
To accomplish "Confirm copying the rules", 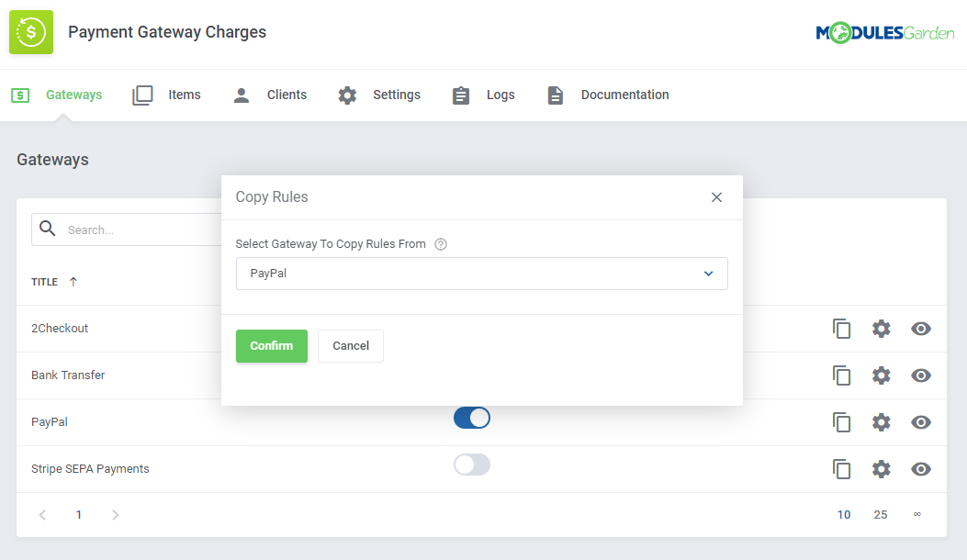I will point(271,346).
